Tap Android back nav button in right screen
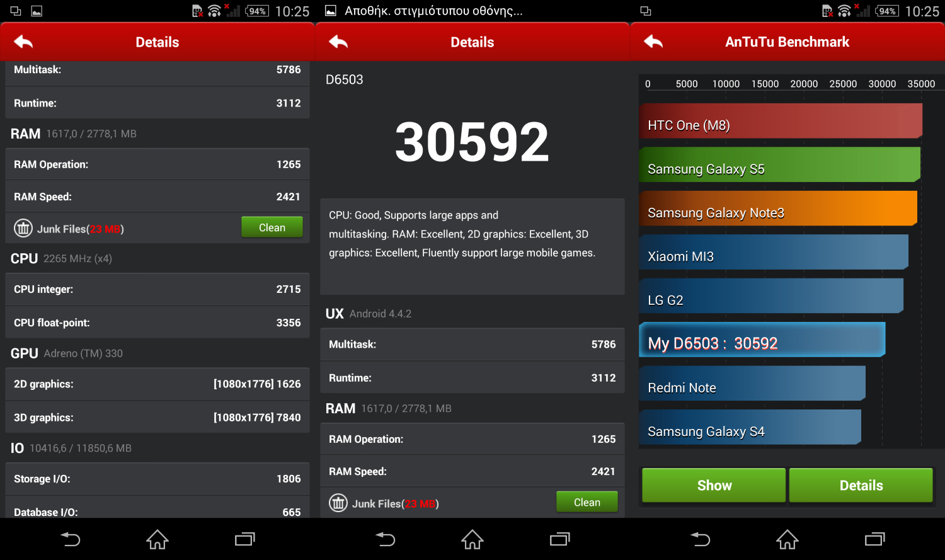The image size is (945, 560). coord(701,539)
